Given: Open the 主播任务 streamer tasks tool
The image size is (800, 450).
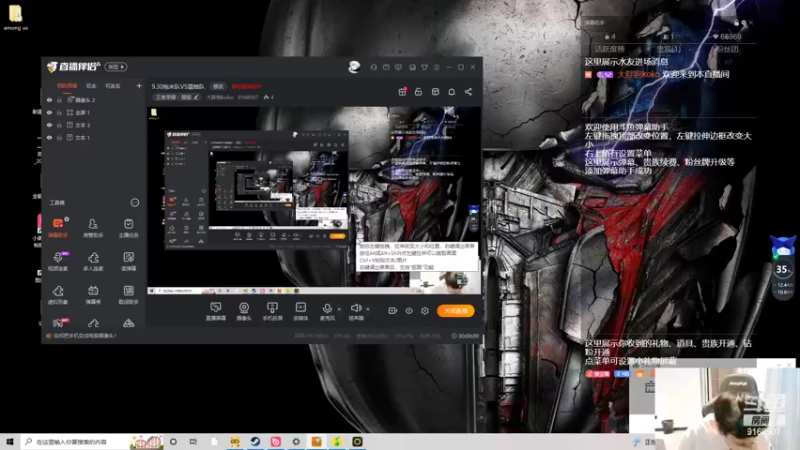Looking at the screenshot, I should pos(129,227).
